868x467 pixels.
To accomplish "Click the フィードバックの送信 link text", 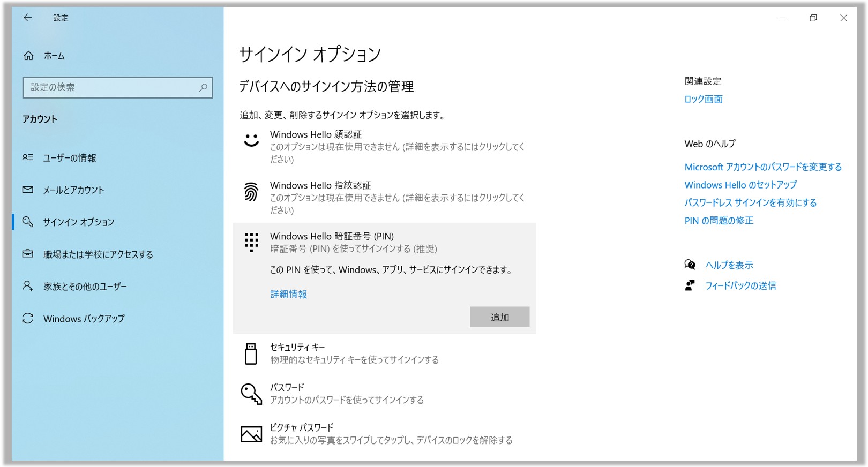I will click(740, 285).
